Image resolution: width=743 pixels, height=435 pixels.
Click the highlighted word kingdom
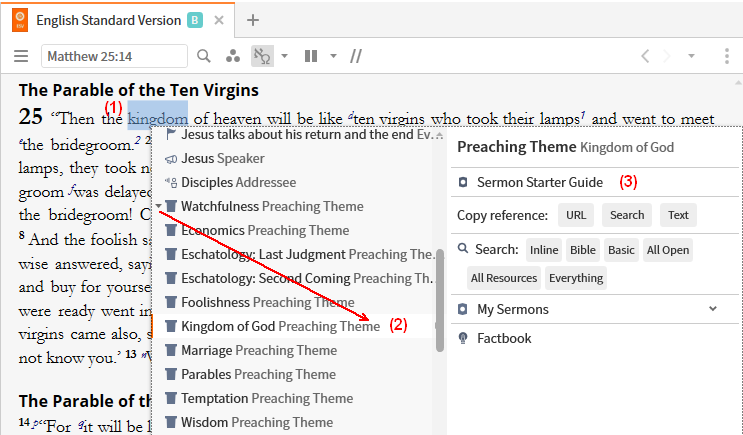(x=157, y=118)
